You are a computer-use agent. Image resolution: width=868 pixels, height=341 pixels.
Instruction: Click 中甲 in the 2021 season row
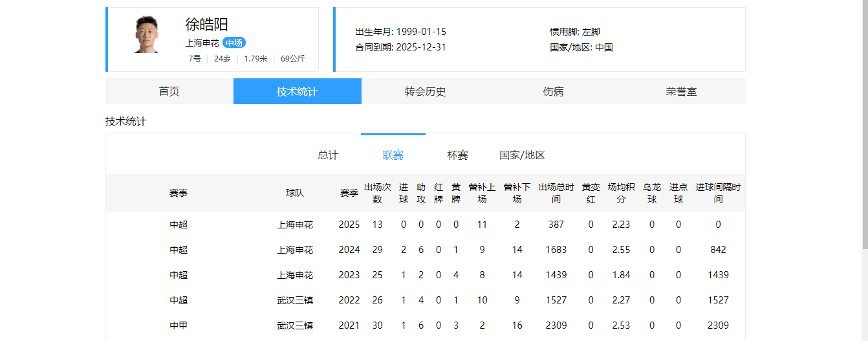179,325
